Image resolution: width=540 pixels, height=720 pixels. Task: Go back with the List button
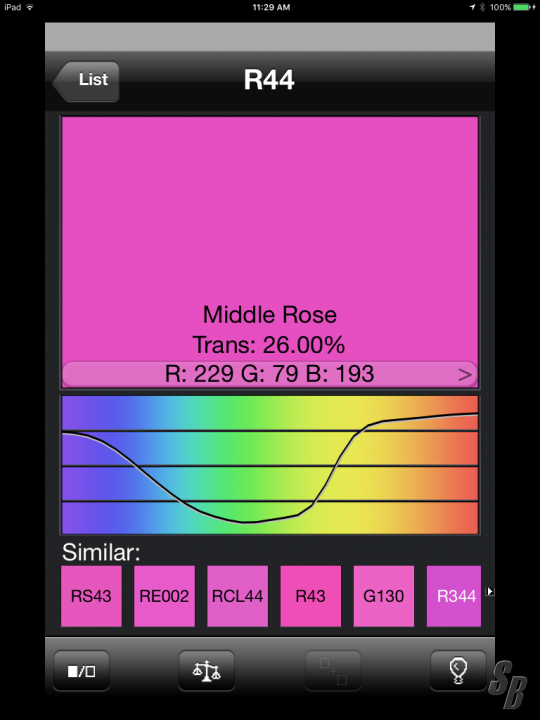pyautogui.click(x=86, y=81)
